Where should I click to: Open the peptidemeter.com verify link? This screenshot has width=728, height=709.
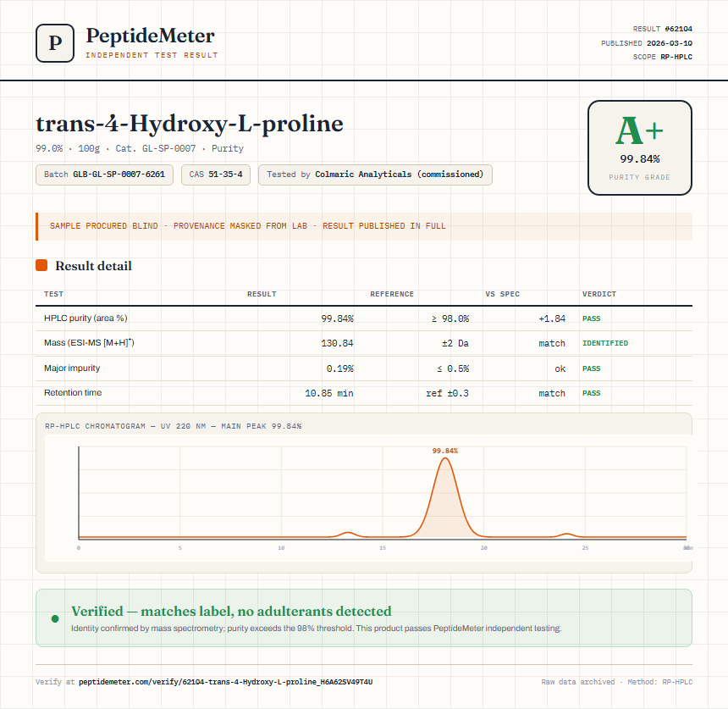click(226, 682)
